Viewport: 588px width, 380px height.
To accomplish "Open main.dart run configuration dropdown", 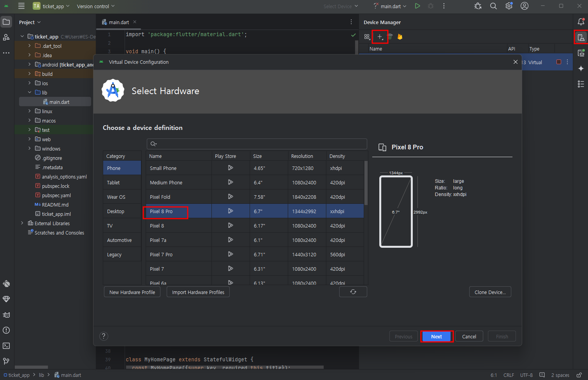I will (x=390, y=6).
